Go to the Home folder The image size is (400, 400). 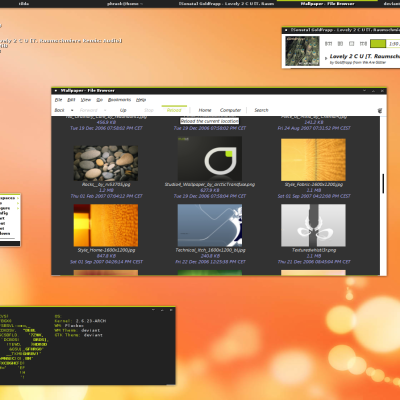(x=205, y=110)
